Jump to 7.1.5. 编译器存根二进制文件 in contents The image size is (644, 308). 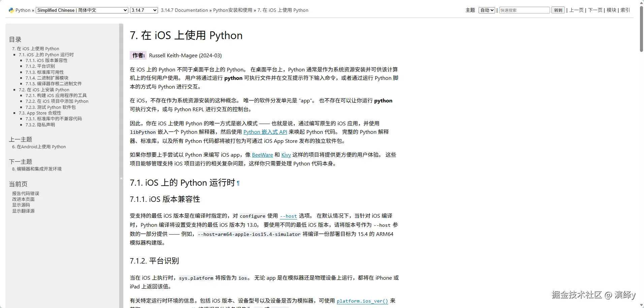click(x=54, y=84)
